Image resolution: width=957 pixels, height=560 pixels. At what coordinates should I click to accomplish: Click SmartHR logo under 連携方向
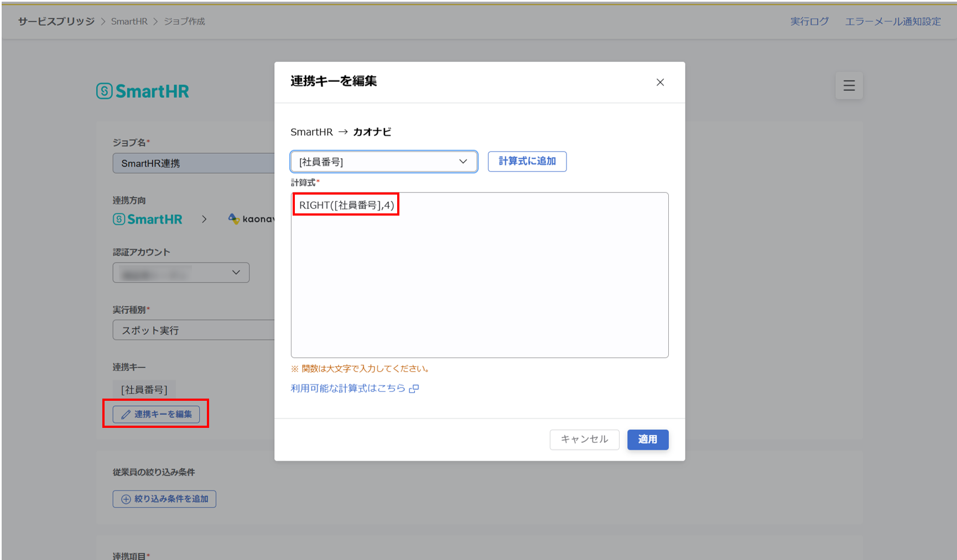click(148, 219)
